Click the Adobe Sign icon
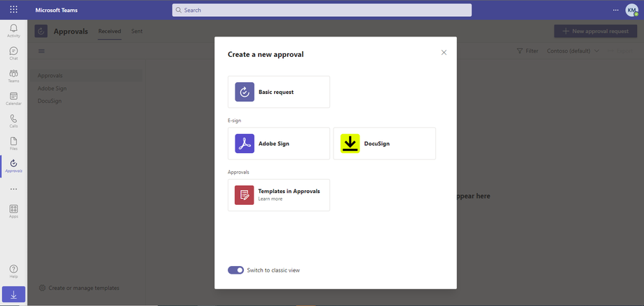 tap(245, 144)
